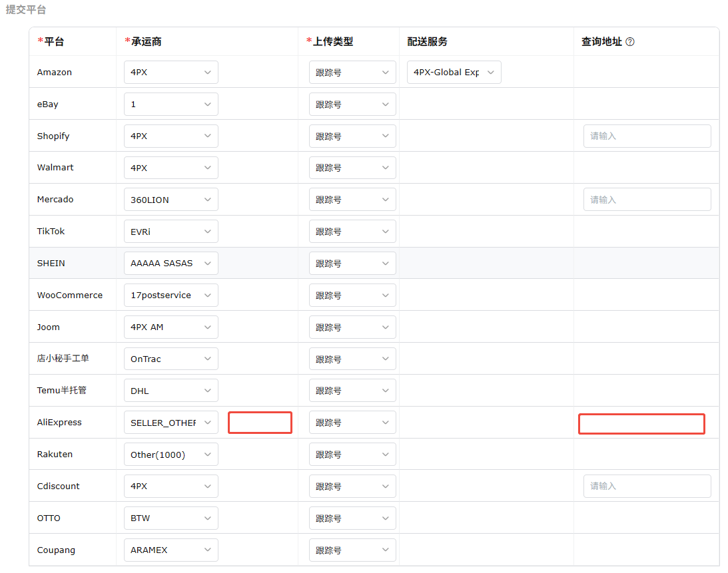Open the SHEIN carrier dropdown

click(171, 263)
